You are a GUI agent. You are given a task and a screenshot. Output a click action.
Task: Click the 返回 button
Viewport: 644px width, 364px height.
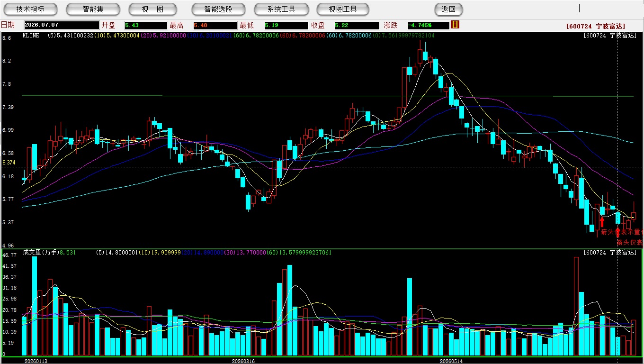tap(448, 9)
